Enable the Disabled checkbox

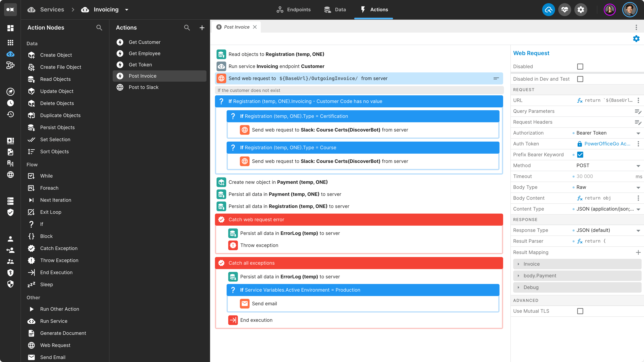coord(580,66)
